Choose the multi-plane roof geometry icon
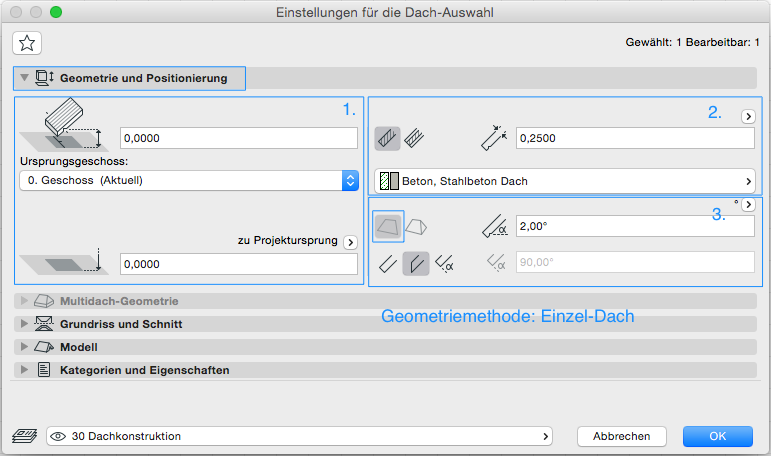 (416, 226)
